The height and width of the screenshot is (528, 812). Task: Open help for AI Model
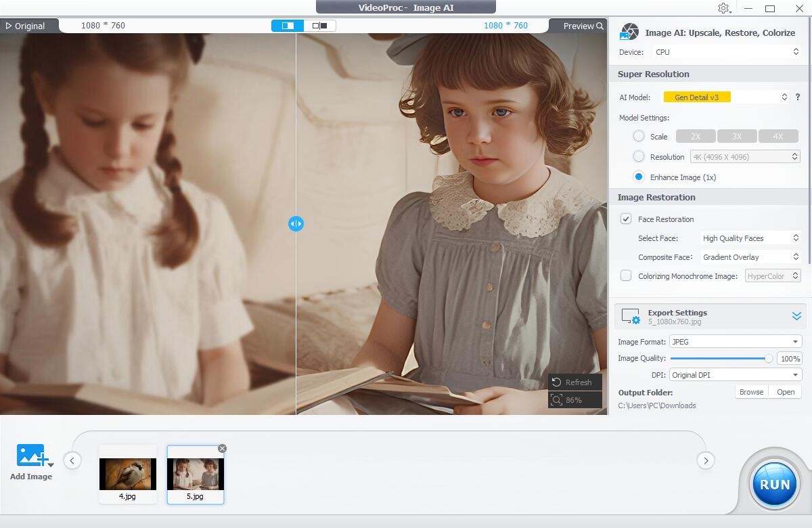[x=797, y=97]
